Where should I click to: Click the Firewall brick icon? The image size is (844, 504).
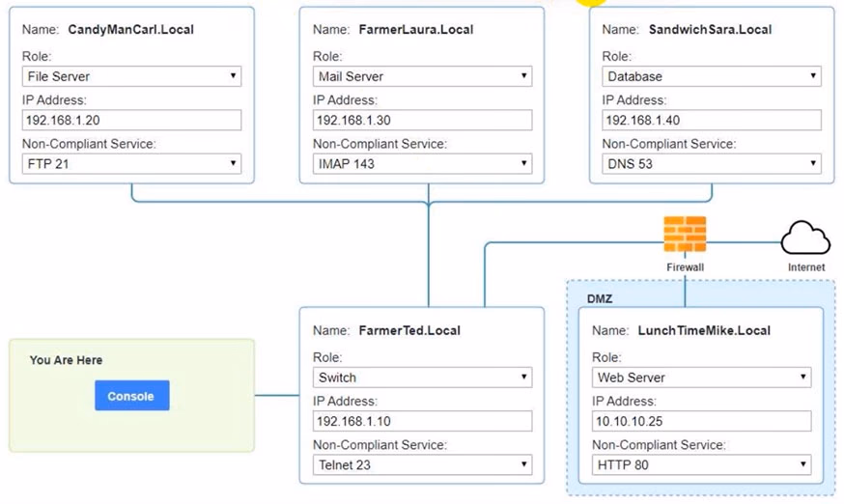coord(685,235)
